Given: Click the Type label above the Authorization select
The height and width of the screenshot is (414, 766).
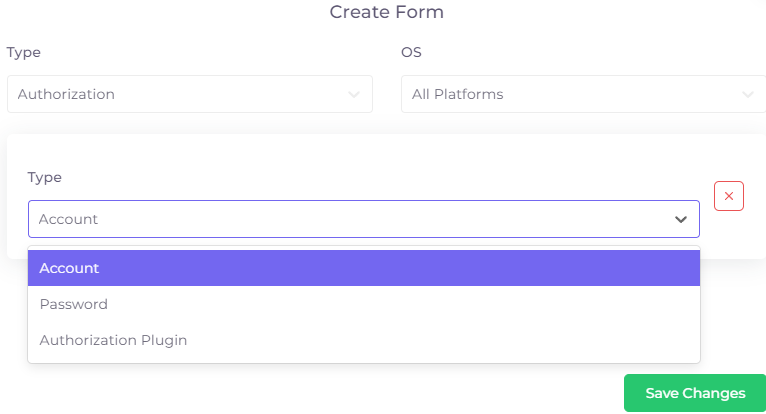Looking at the screenshot, I should [23, 52].
